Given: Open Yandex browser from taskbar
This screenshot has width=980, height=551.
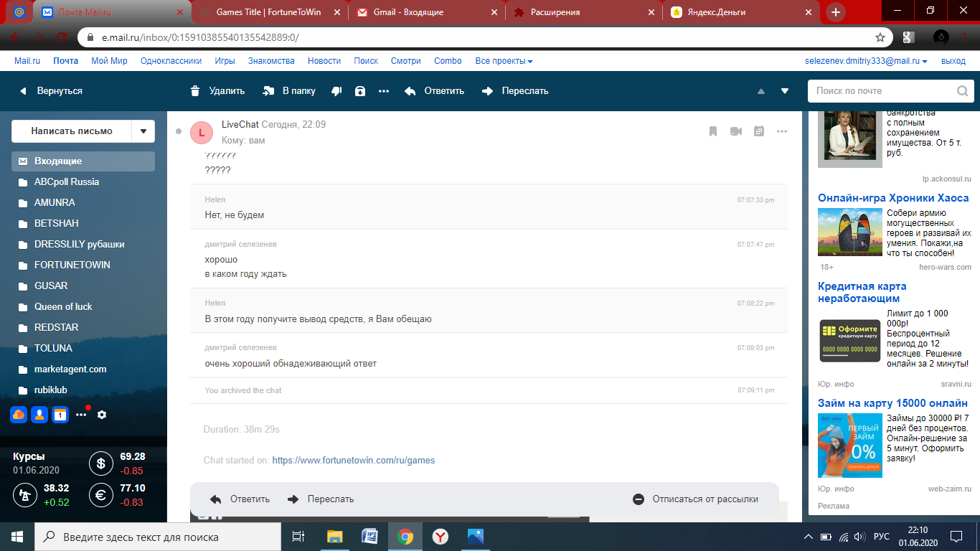Looking at the screenshot, I should (x=440, y=537).
